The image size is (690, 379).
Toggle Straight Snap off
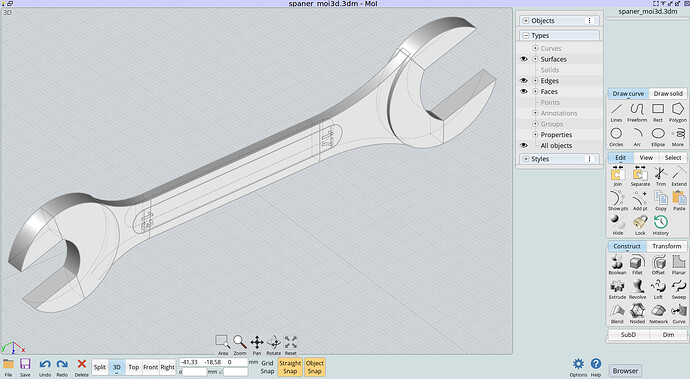coord(290,367)
